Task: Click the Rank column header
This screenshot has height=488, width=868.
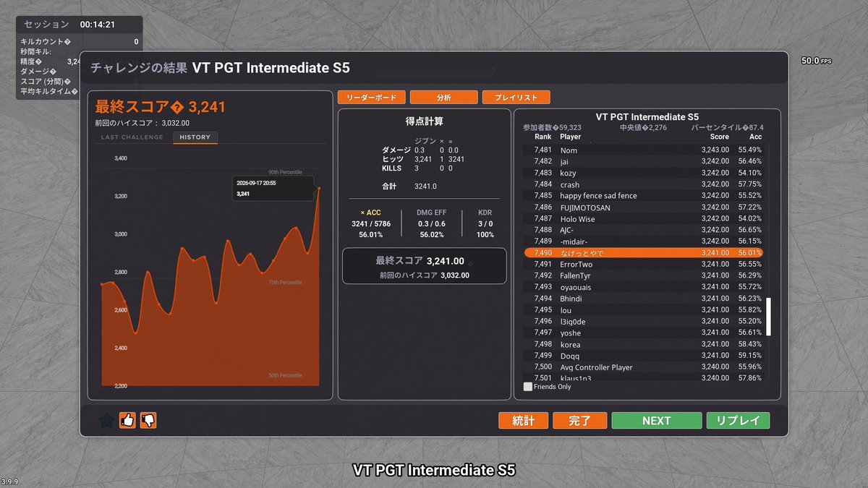Action: point(542,137)
